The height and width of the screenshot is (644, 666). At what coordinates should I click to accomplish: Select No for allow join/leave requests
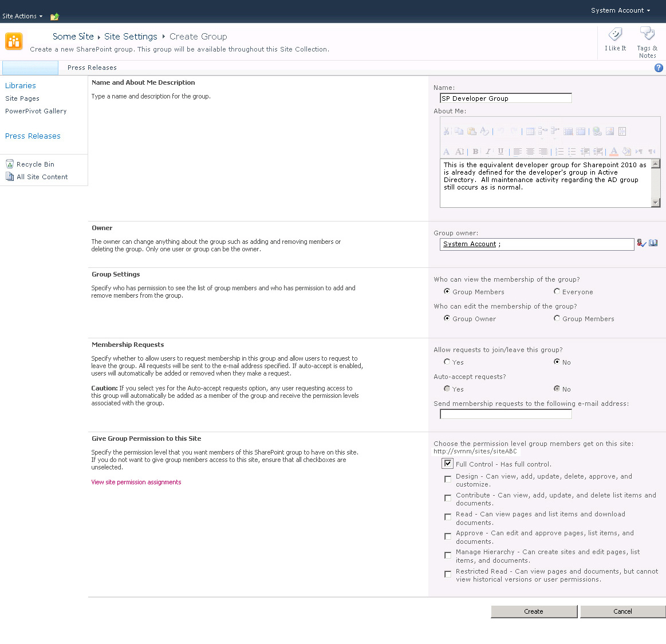coord(557,362)
